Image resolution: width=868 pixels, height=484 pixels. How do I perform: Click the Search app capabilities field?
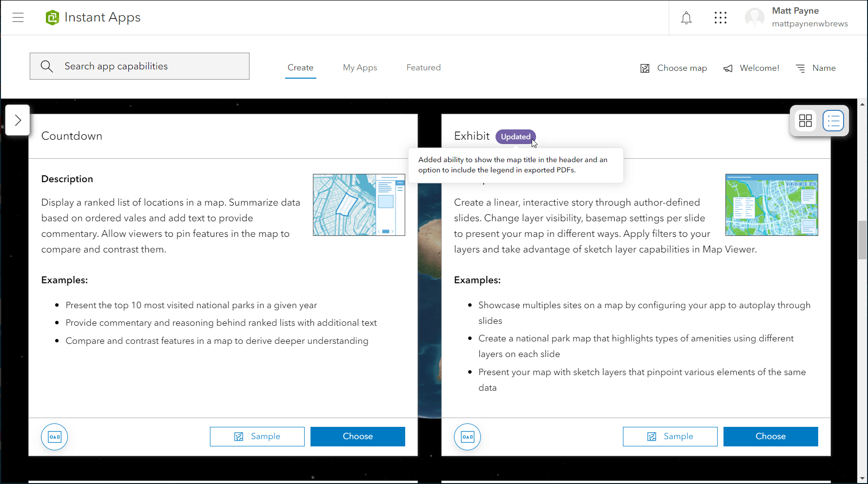click(x=140, y=66)
